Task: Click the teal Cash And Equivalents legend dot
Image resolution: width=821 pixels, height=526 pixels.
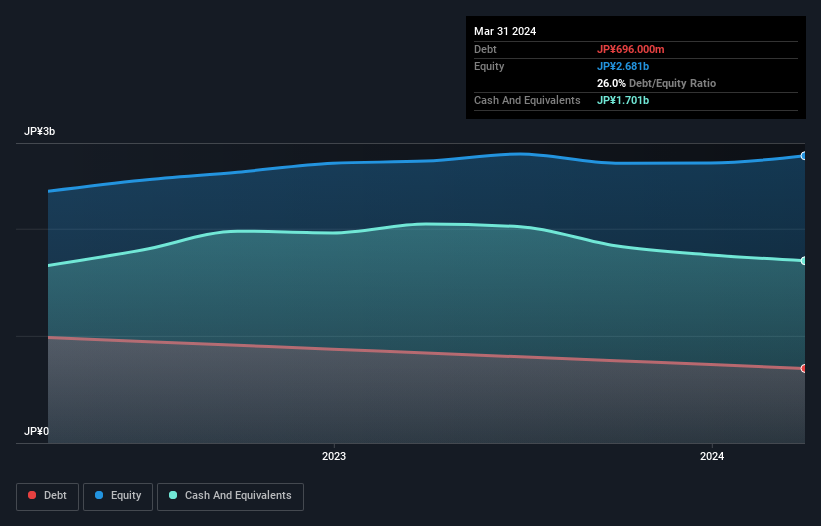Action: (x=173, y=495)
